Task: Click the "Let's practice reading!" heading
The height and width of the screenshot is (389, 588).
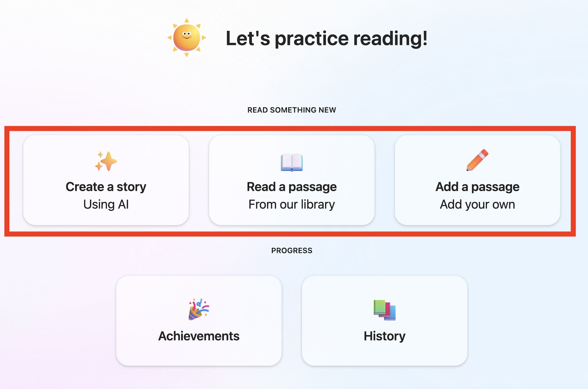Action: tap(326, 39)
